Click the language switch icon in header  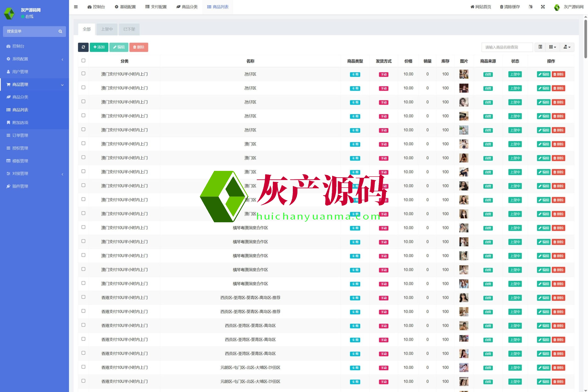531,7
